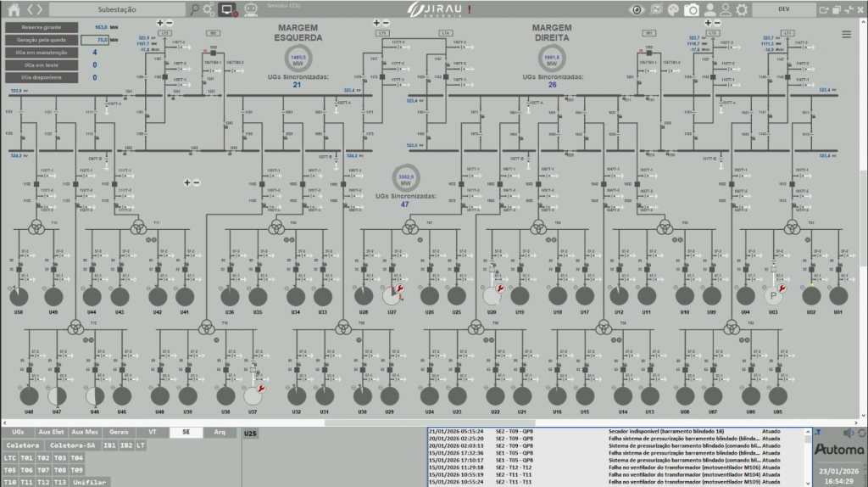This screenshot has height=487, width=868.
Task: Switch to the UGs tab
Action: click(x=18, y=432)
